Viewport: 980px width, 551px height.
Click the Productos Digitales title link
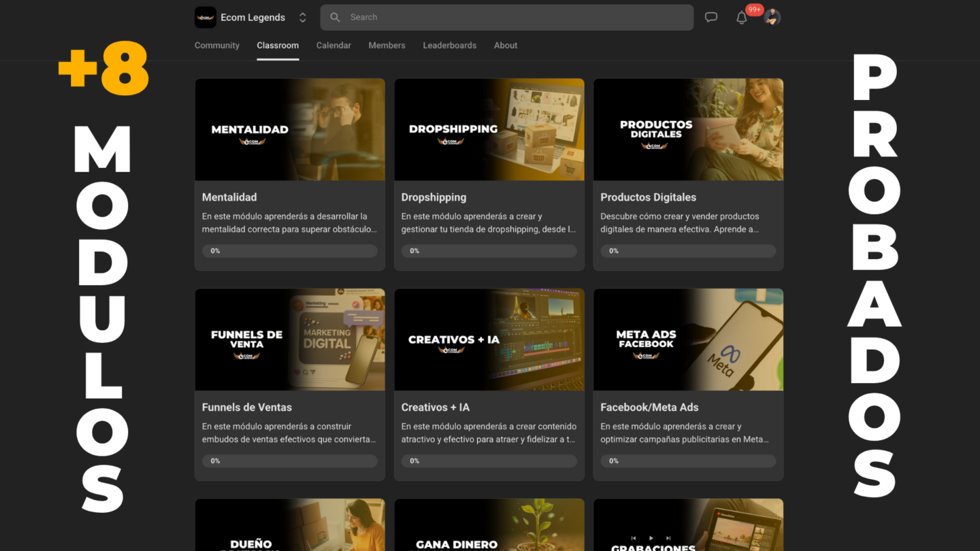pos(648,197)
